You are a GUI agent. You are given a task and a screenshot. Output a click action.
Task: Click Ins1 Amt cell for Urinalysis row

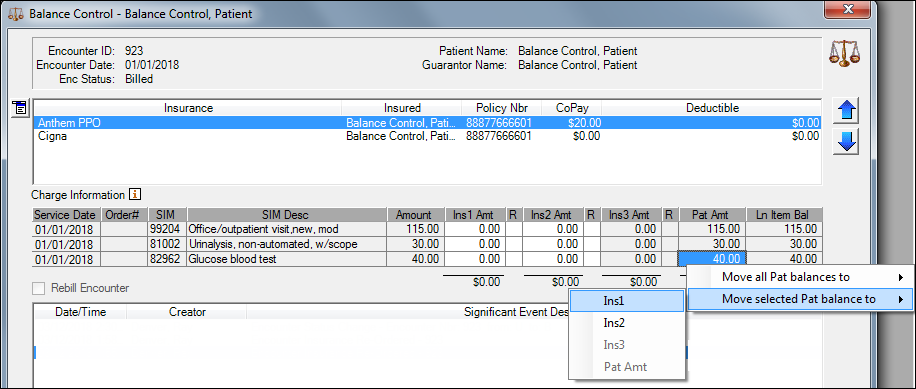pos(476,244)
